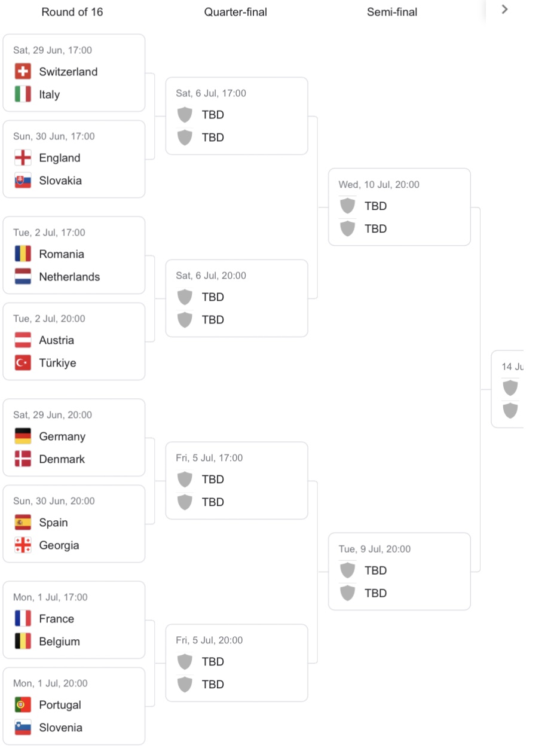Image resolution: width=560 pixels, height=754 pixels.
Task: Click the Georgia flag icon
Action: tap(23, 545)
